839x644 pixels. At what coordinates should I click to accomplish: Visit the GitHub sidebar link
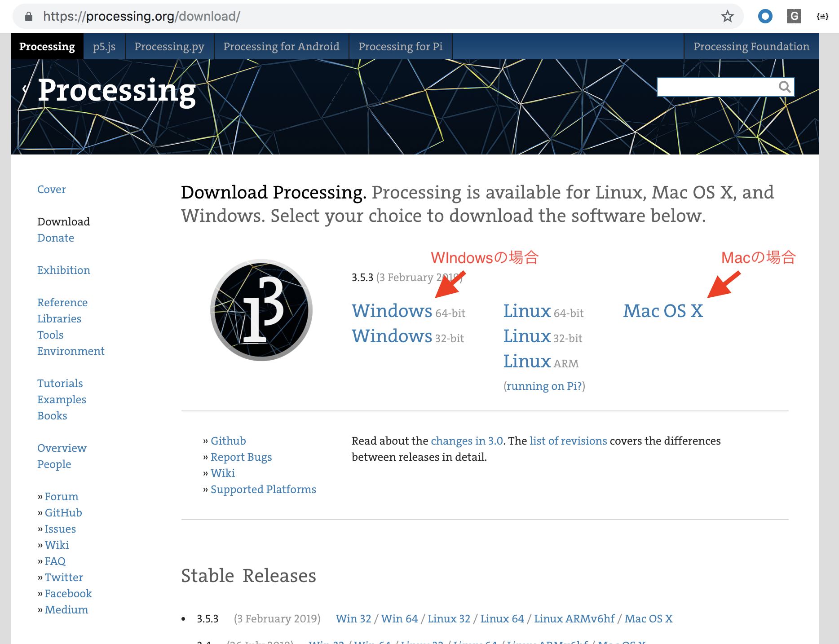pos(63,513)
